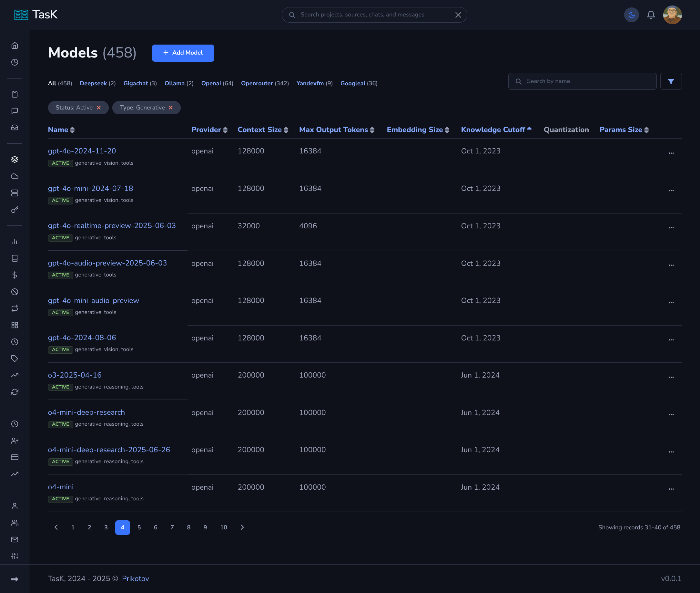Click the dollar sign sidebar icon
700x593 pixels.
[15, 275]
